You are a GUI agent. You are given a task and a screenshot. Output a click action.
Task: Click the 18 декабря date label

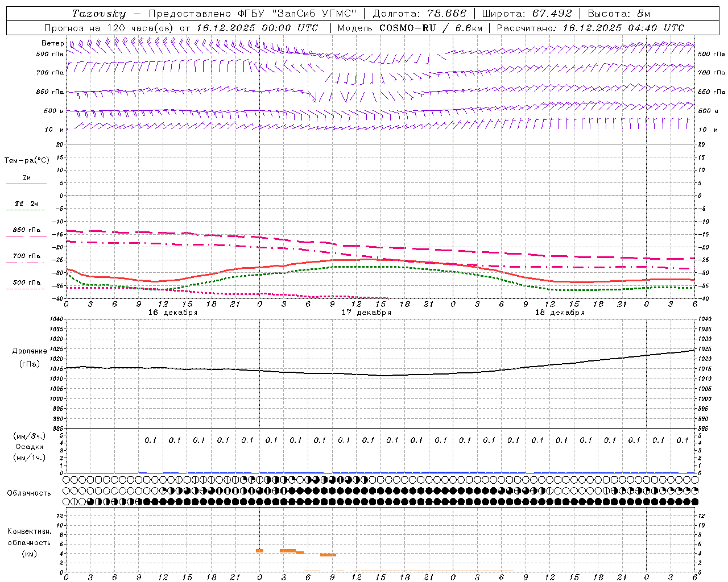tap(560, 313)
